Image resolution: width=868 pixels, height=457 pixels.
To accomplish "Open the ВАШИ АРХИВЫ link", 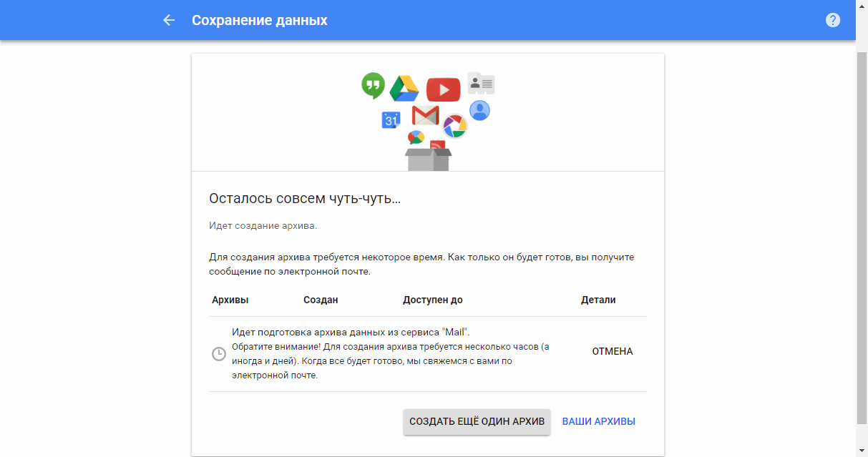I will [x=598, y=421].
